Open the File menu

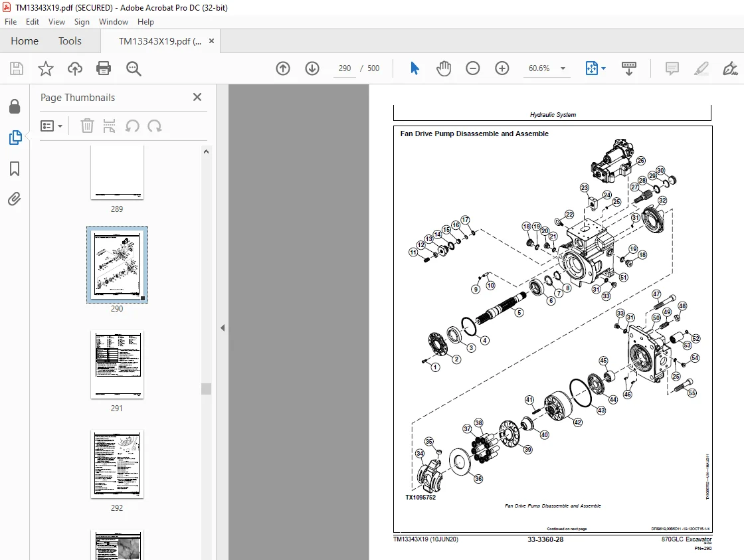point(11,22)
